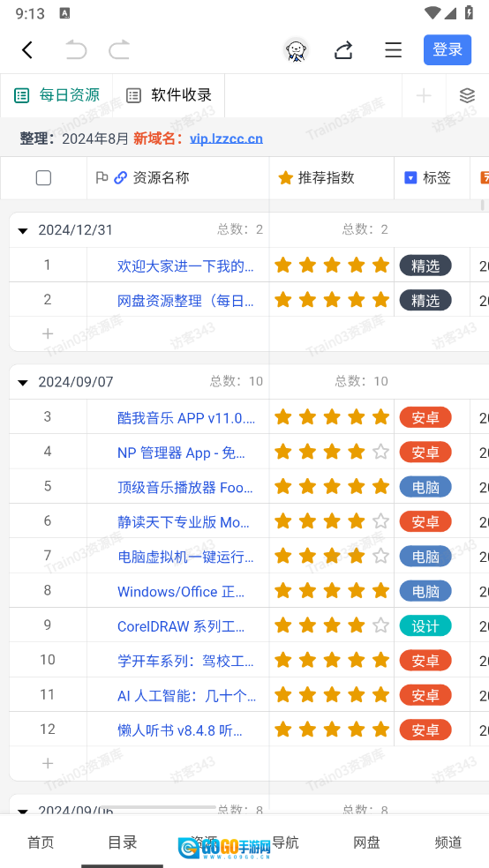Viewport: 489px width, 868px height.
Task: Open 学开车系列：驾校工 link
Action: (x=185, y=661)
